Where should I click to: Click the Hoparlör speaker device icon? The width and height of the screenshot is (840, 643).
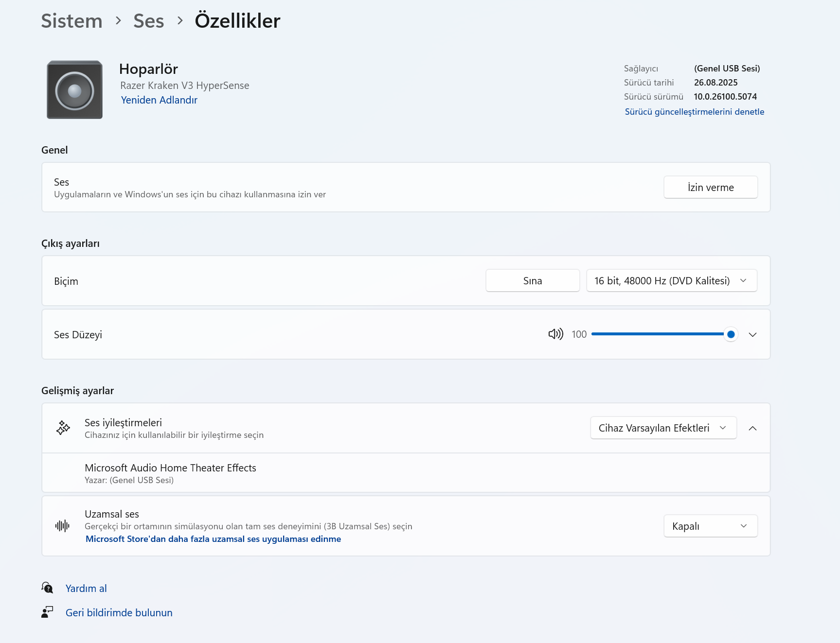(x=74, y=89)
